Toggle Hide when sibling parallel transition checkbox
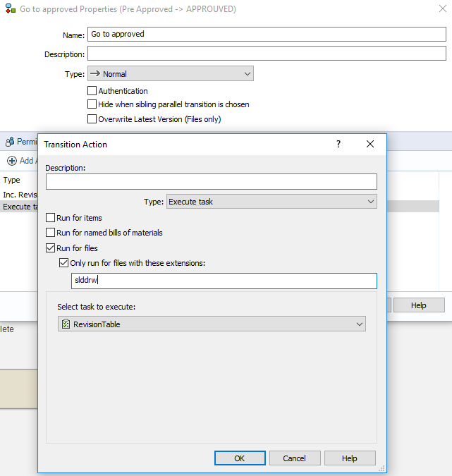Viewport: 452px width, 476px height. tap(92, 104)
